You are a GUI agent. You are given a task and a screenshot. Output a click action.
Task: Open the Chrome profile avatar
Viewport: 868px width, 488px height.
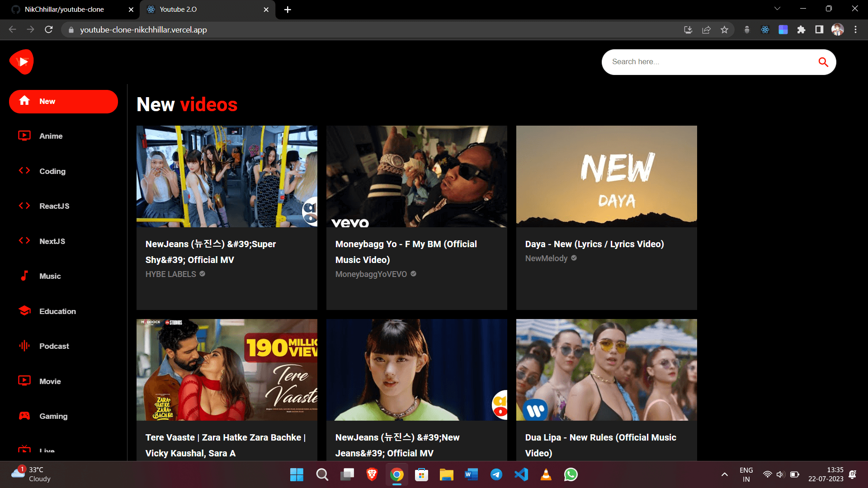pos(837,30)
